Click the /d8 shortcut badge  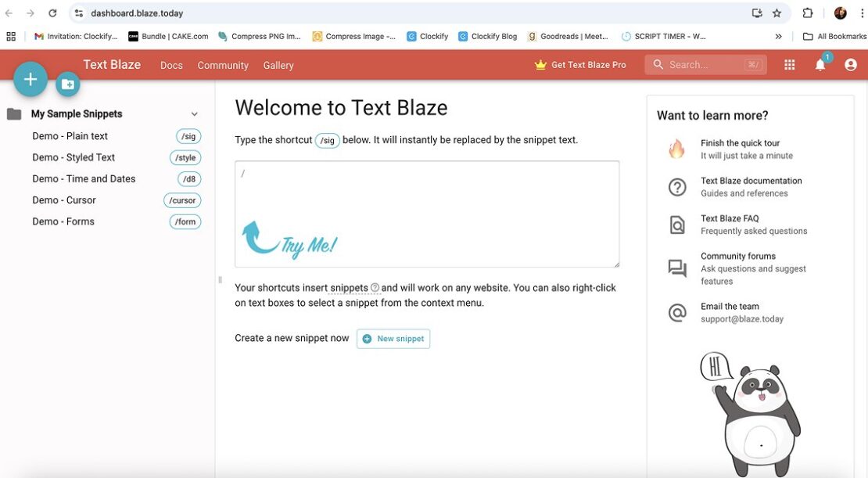tap(189, 179)
